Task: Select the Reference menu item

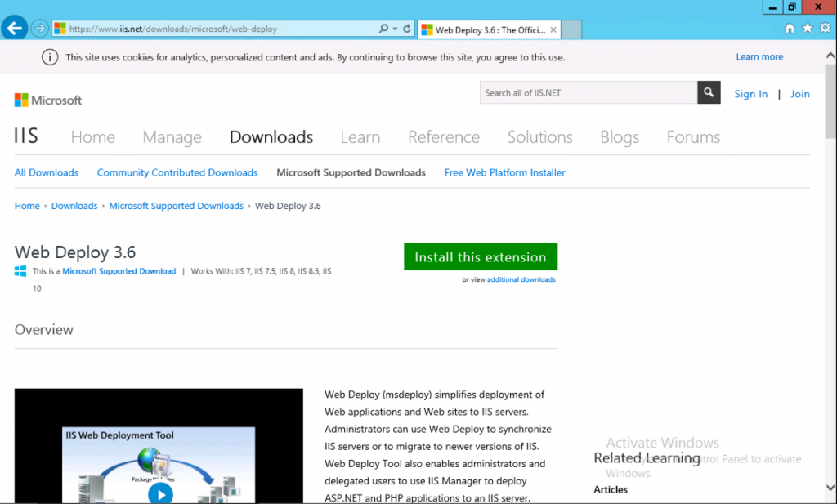Action: [x=443, y=137]
